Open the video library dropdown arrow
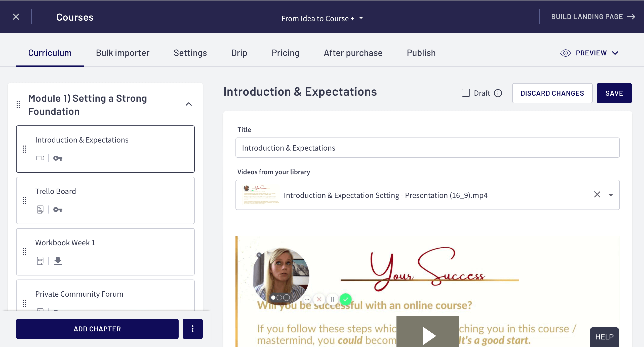 (611, 195)
